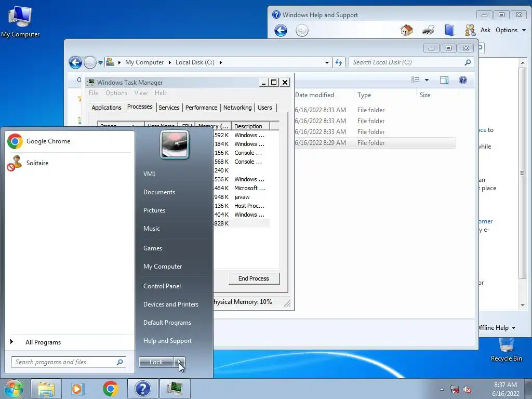Image resolution: width=532 pixels, height=399 pixels.
Task: Click the muted volume tray icon
Action: tap(467, 389)
